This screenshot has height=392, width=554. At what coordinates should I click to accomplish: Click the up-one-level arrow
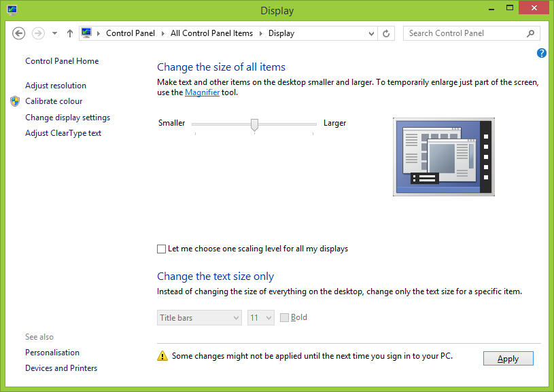69,33
